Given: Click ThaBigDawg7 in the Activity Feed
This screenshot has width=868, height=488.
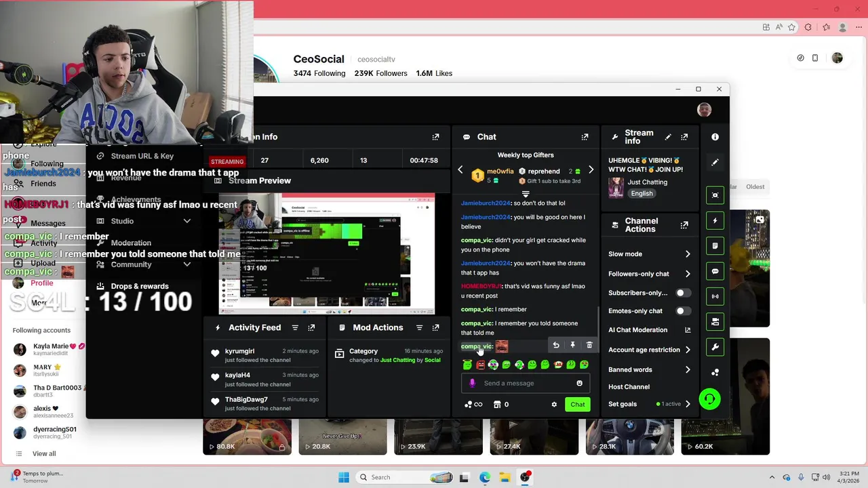Looking at the screenshot, I should (246, 400).
